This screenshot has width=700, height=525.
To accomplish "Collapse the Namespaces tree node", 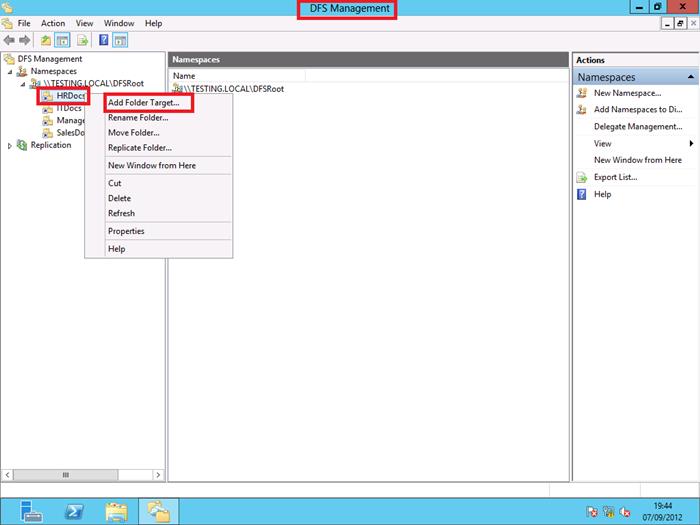I will pos(10,71).
